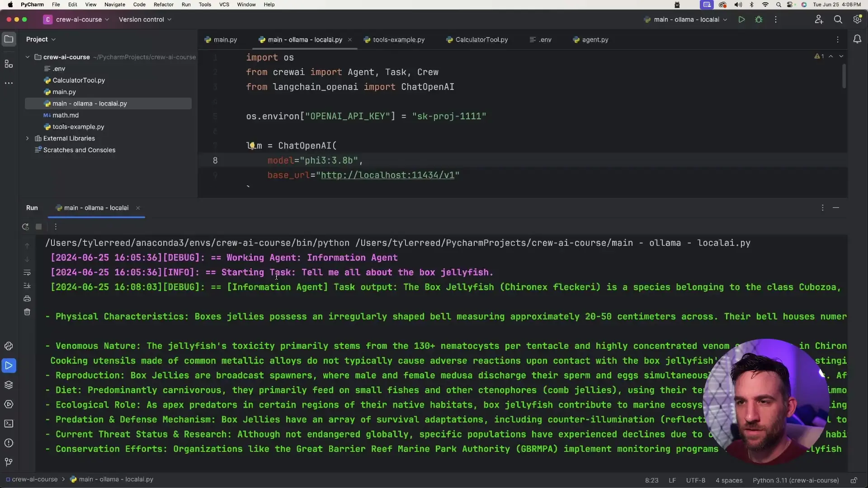Close the main - ollama - localai run tab

point(138,208)
